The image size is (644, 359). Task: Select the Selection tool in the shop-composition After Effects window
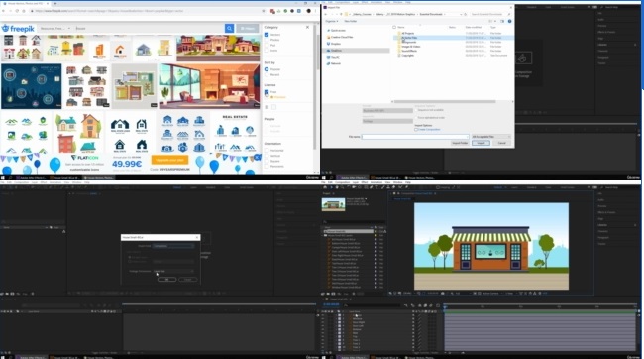point(332,187)
